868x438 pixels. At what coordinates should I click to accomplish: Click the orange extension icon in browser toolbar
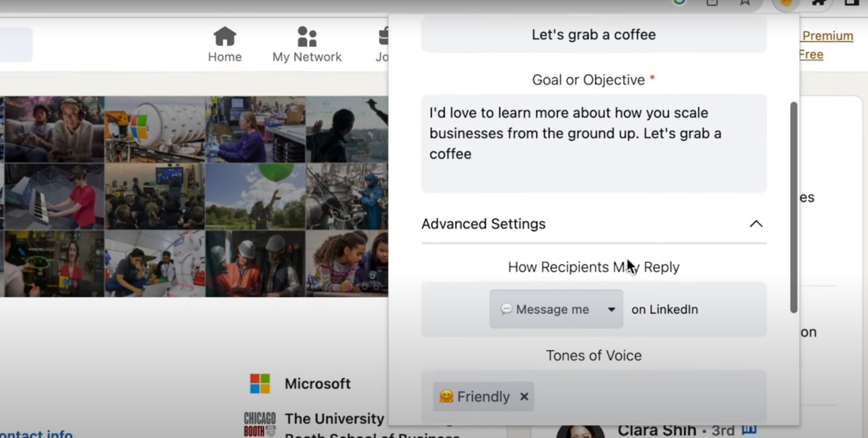click(x=786, y=3)
